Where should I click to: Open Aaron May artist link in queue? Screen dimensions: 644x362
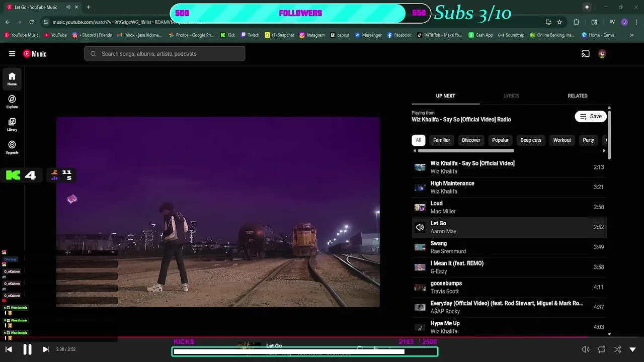tap(443, 231)
